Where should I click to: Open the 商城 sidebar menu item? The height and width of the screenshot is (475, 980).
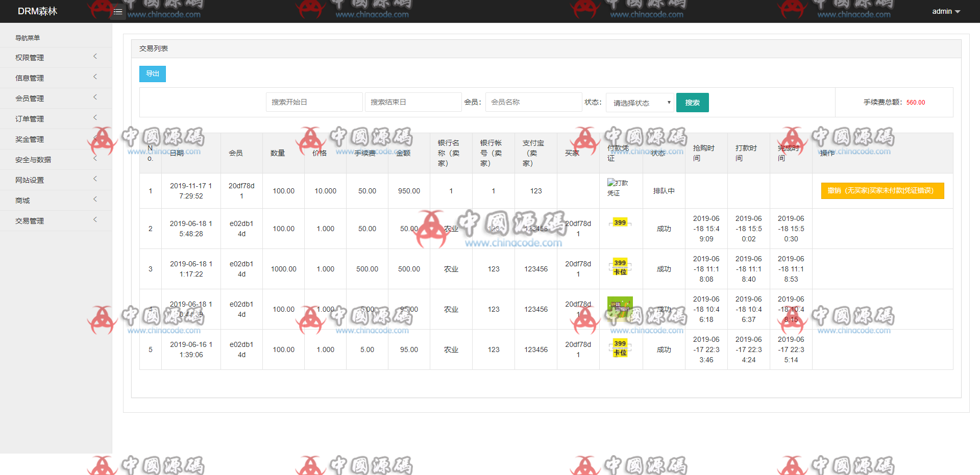click(56, 200)
